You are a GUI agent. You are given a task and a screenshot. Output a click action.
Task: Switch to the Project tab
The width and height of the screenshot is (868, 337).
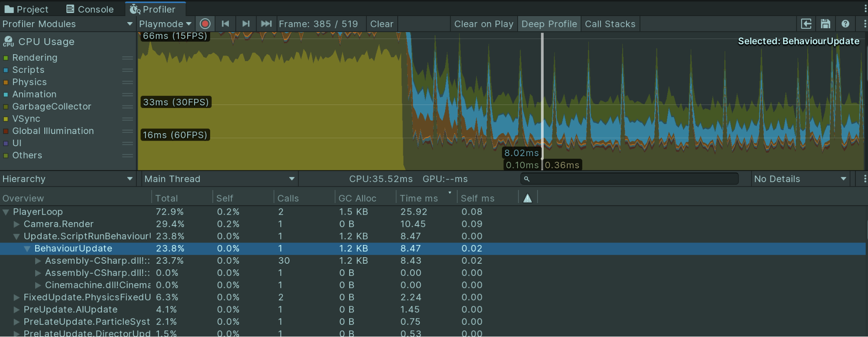coord(26,9)
